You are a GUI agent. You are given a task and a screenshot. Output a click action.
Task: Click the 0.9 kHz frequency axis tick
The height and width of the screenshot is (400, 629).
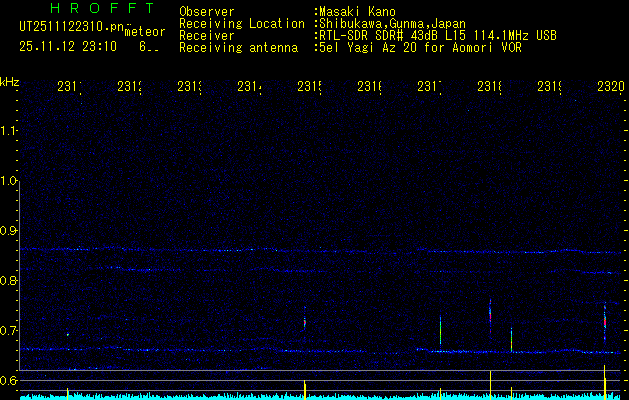coord(9,231)
